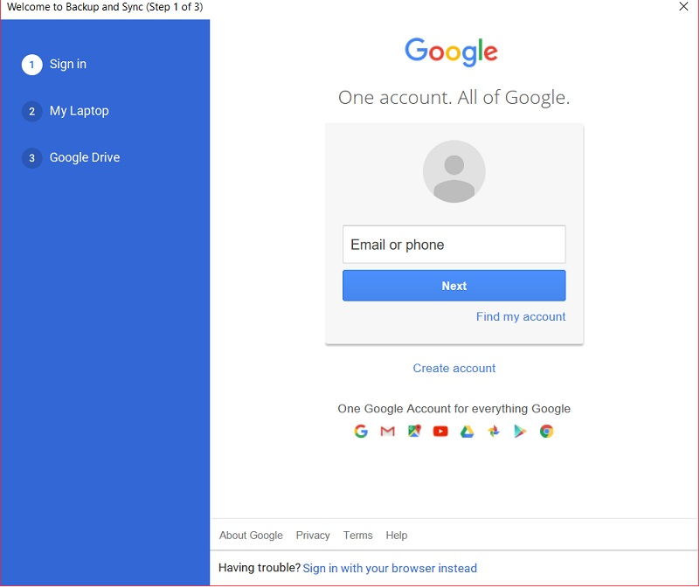Image resolution: width=700 pixels, height=588 pixels.
Task: Click the Google Maps icon
Action: click(x=414, y=431)
